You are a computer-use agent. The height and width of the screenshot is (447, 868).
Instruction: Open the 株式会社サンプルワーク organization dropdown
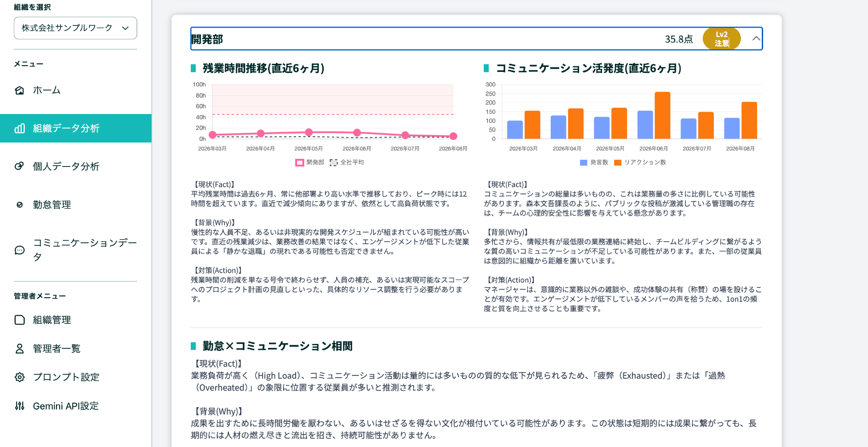click(x=75, y=28)
